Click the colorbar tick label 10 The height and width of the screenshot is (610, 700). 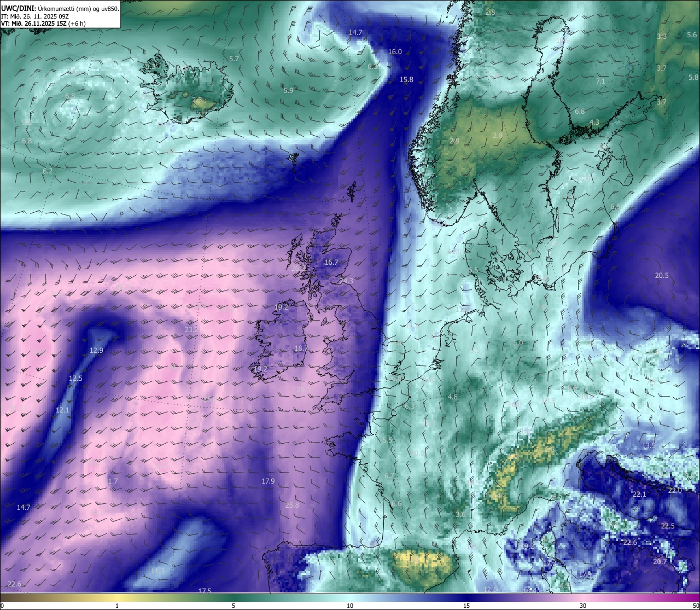(350, 606)
